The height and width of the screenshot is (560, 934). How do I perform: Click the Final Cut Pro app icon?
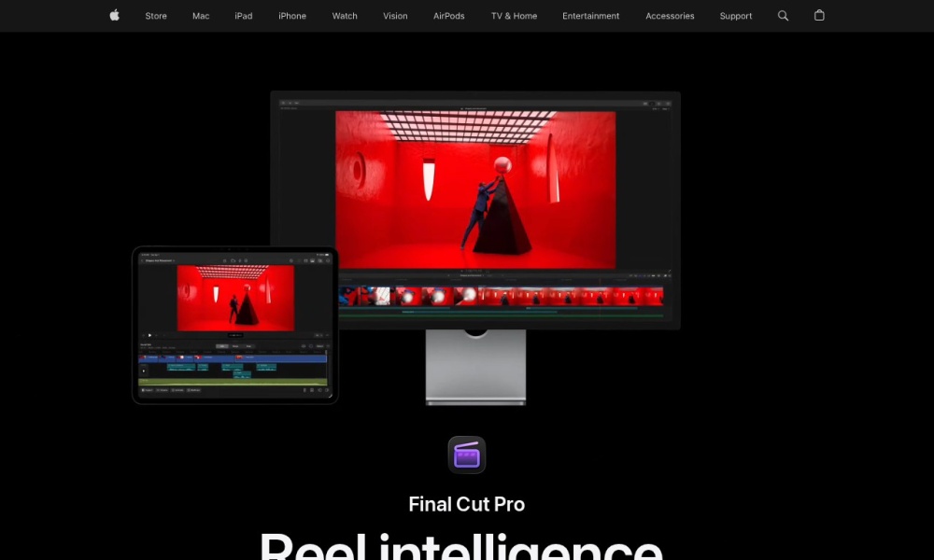(x=466, y=455)
